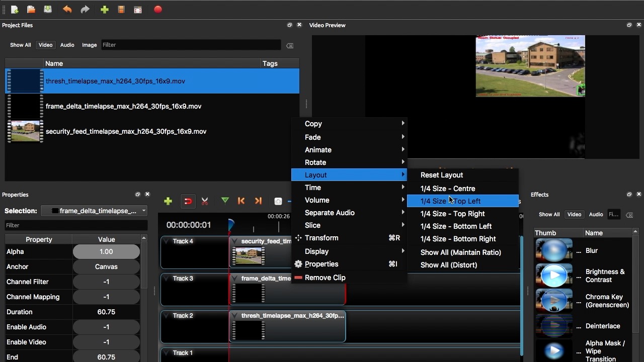The image size is (644, 362).
Task: Choose 1/4 Size - Centre layout option
Action: pyautogui.click(x=447, y=189)
